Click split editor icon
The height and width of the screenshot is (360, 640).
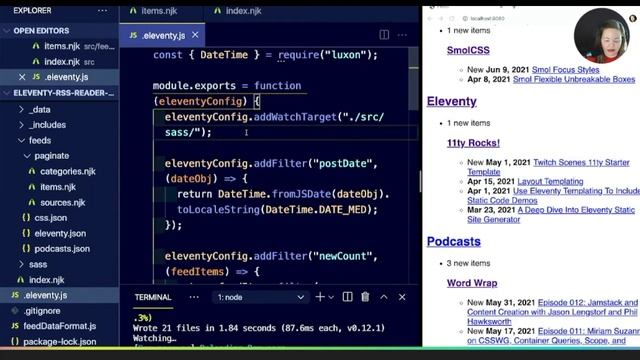384,35
